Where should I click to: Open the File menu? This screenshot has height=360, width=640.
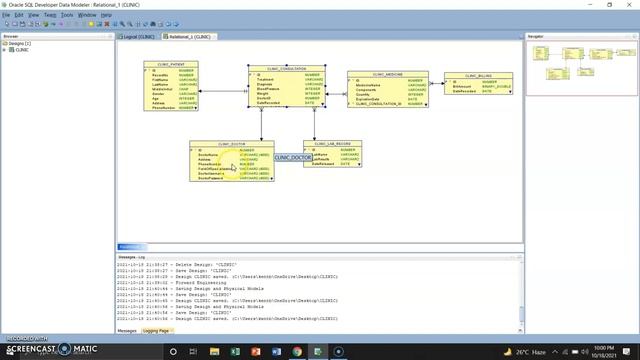[6, 15]
